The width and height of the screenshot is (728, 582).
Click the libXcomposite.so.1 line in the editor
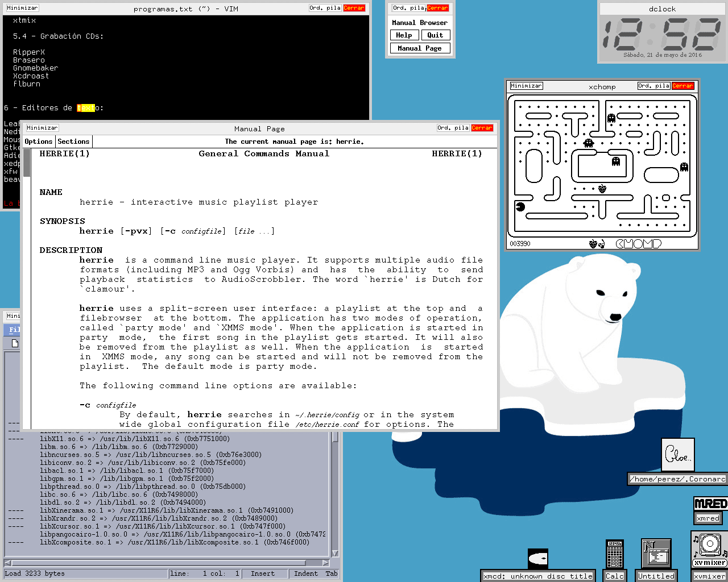pos(175,542)
